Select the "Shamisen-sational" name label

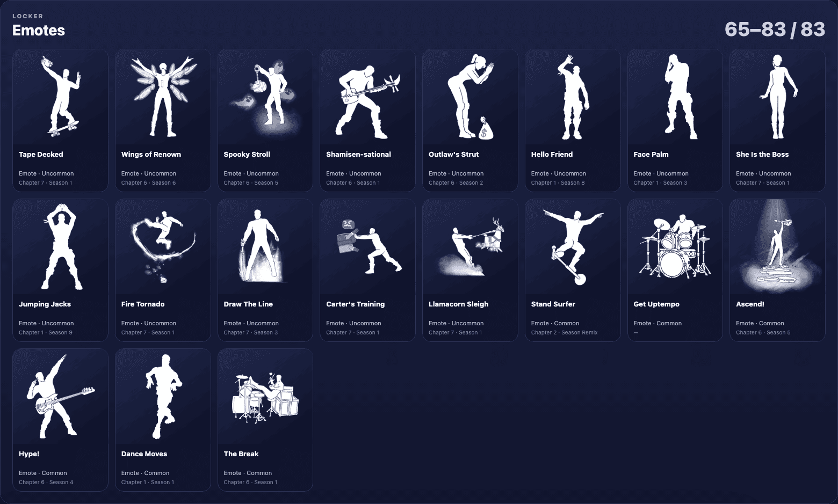[358, 155]
